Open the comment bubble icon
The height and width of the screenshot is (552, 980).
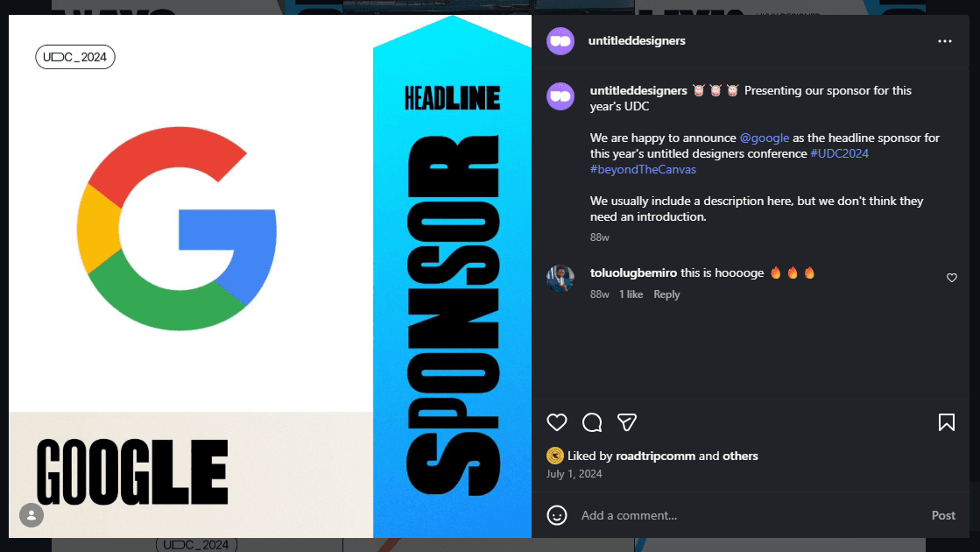pos(592,422)
